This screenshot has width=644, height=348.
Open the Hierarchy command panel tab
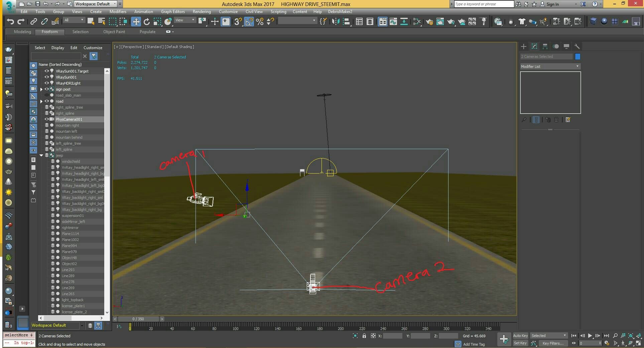[545, 46]
